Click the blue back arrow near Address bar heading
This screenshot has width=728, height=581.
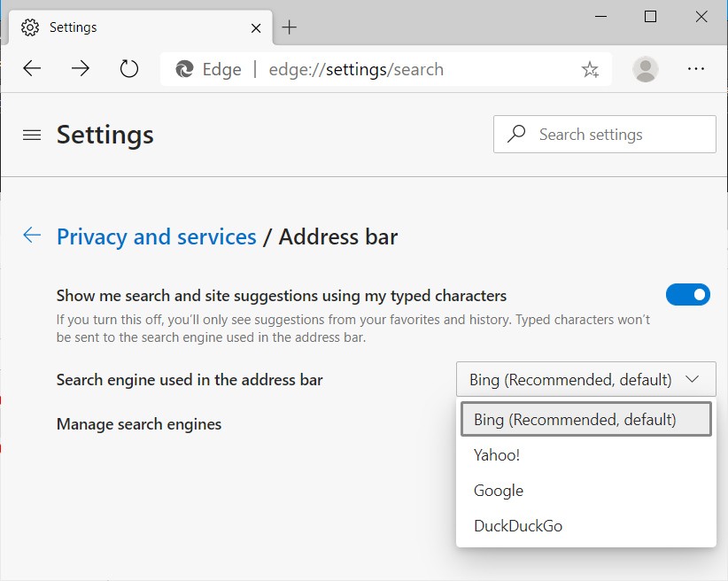(x=32, y=235)
